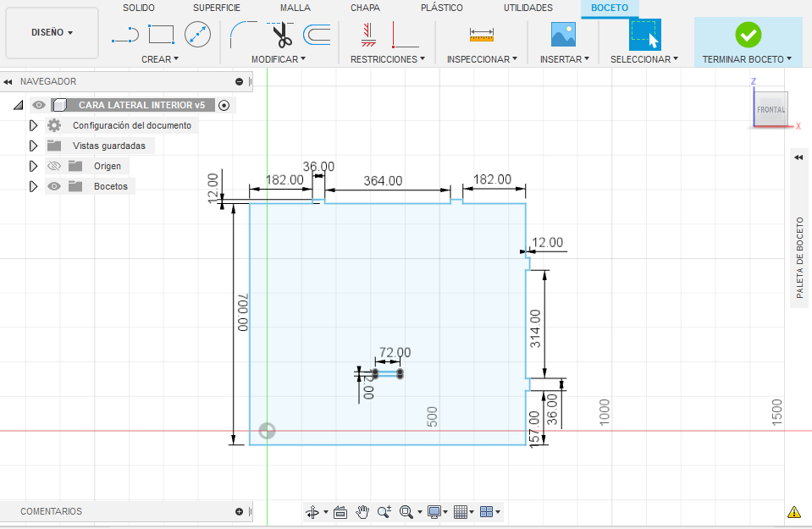
Task: Switch to the SUPERFICIE tab
Action: point(217,8)
